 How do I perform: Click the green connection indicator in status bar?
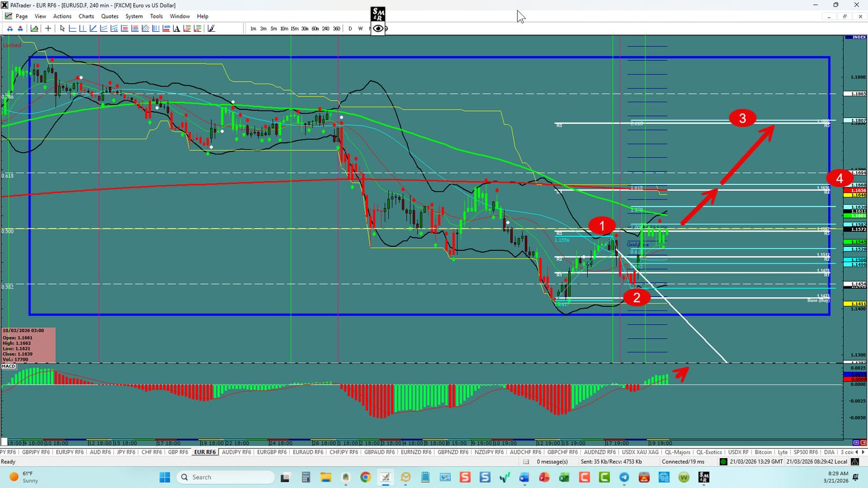tap(723, 462)
